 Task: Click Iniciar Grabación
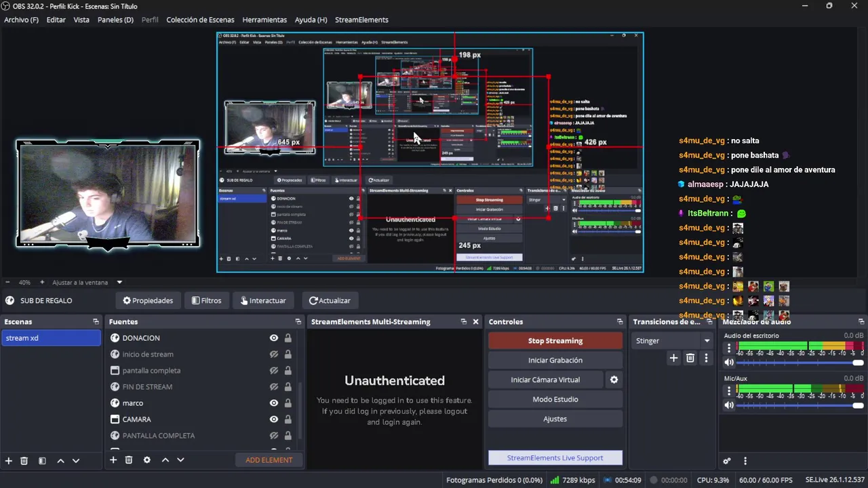click(x=555, y=360)
